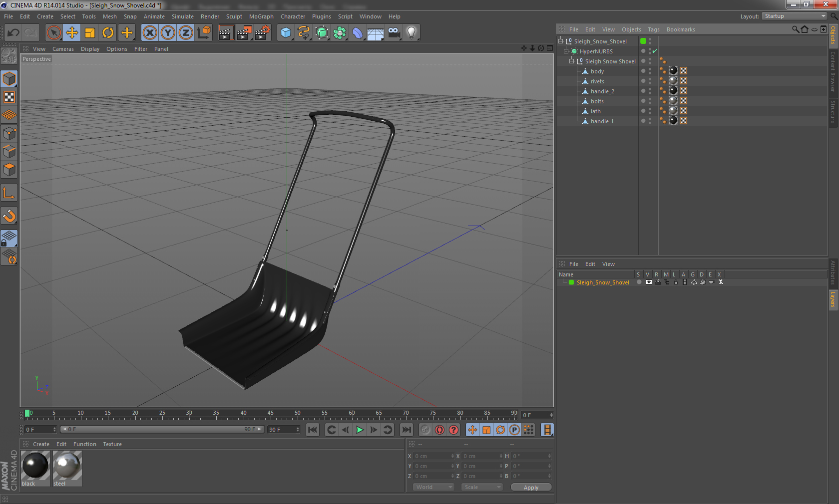The width and height of the screenshot is (839, 504).
Task: Select the Live Selection tool
Action: pos(53,33)
